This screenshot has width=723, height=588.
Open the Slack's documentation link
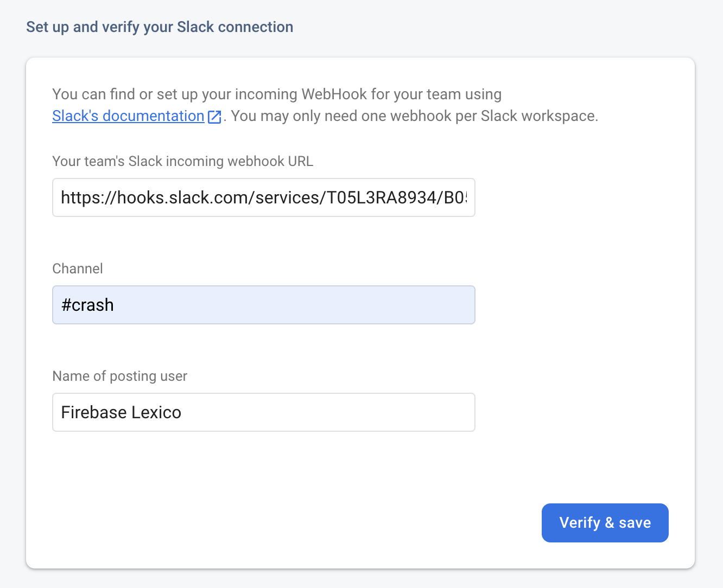click(128, 116)
